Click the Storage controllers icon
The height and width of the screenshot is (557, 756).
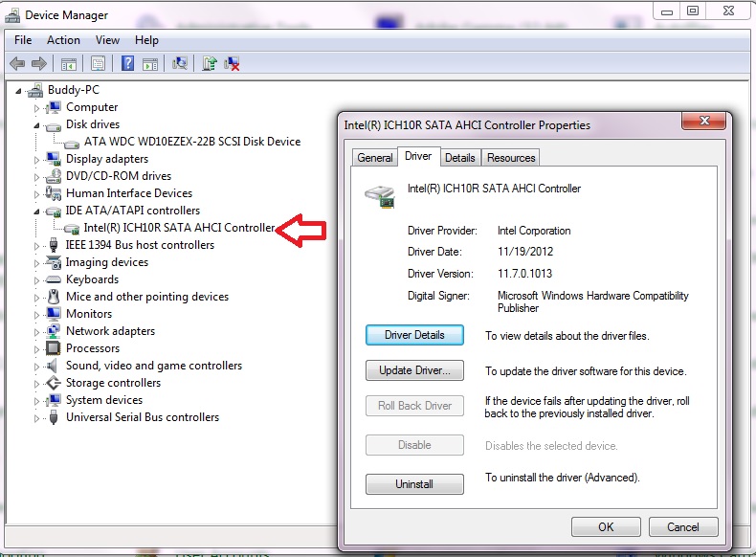(53, 383)
